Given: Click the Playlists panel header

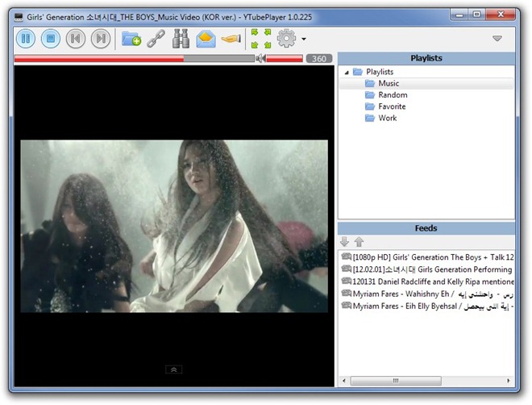Looking at the screenshot, I should [x=426, y=58].
